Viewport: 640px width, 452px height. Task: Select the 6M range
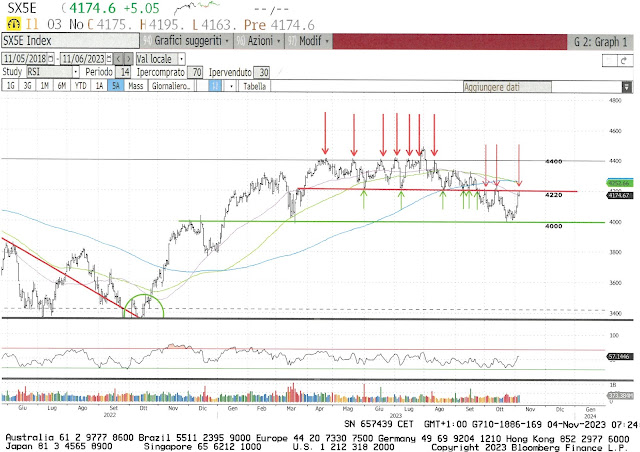point(62,86)
